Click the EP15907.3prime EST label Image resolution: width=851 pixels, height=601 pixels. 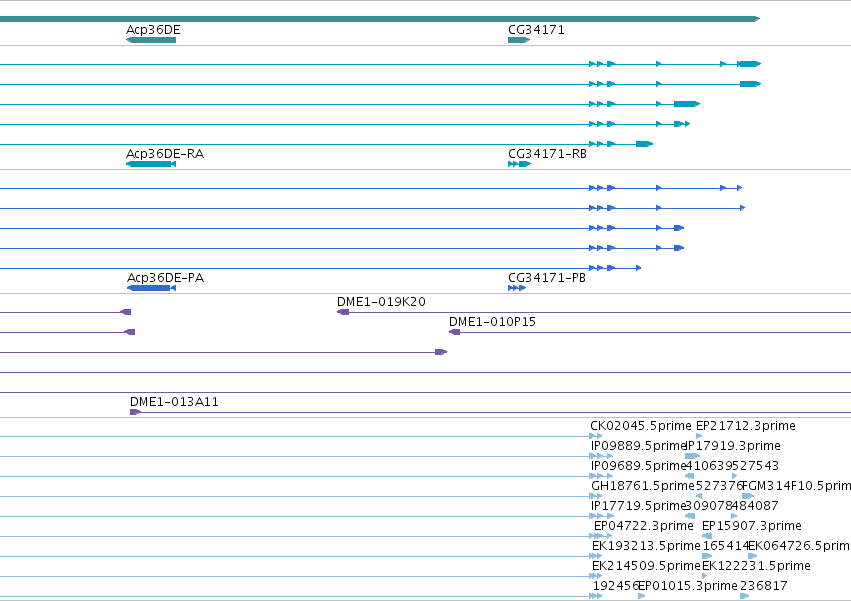tap(752, 526)
